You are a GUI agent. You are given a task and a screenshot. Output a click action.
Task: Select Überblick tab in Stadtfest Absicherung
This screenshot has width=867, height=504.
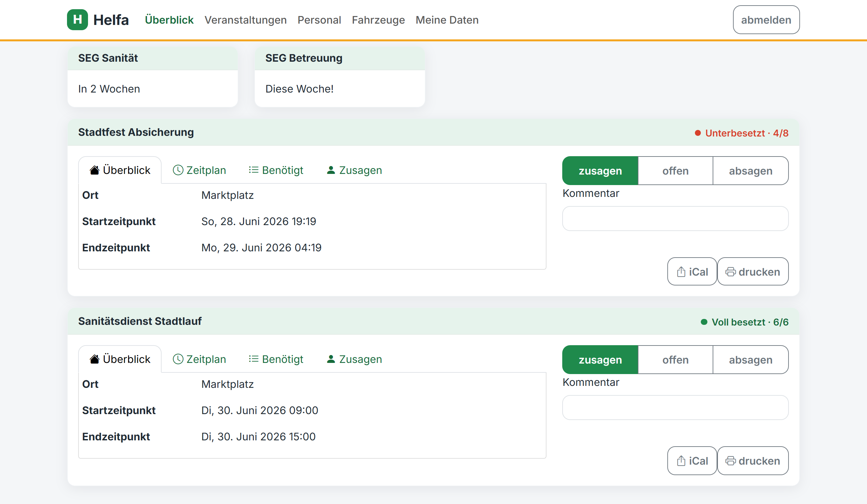[120, 170]
